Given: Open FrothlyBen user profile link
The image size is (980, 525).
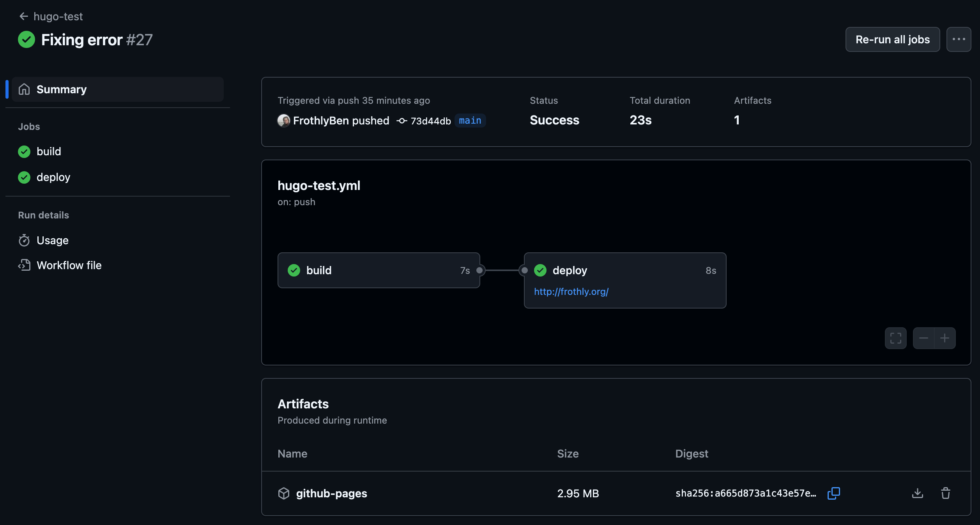Looking at the screenshot, I should pos(320,121).
